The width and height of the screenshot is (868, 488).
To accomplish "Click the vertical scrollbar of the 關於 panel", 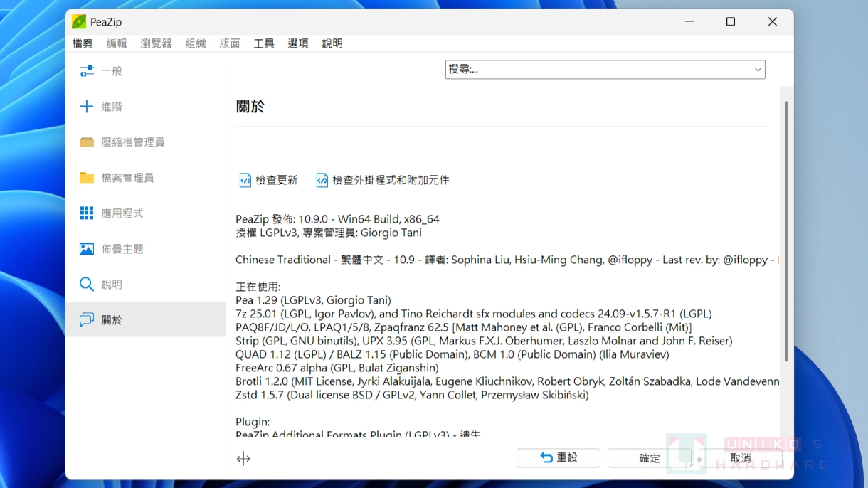I will pyautogui.click(x=786, y=231).
